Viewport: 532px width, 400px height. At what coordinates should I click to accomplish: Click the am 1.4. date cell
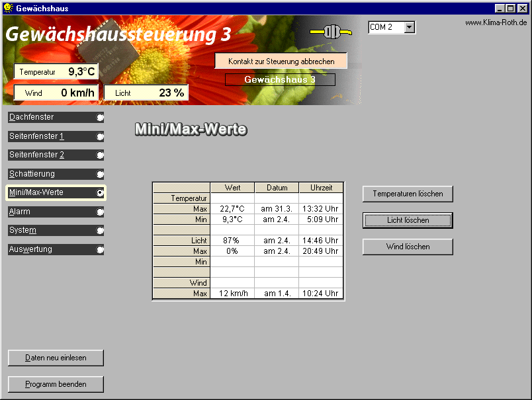coord(277,294)
